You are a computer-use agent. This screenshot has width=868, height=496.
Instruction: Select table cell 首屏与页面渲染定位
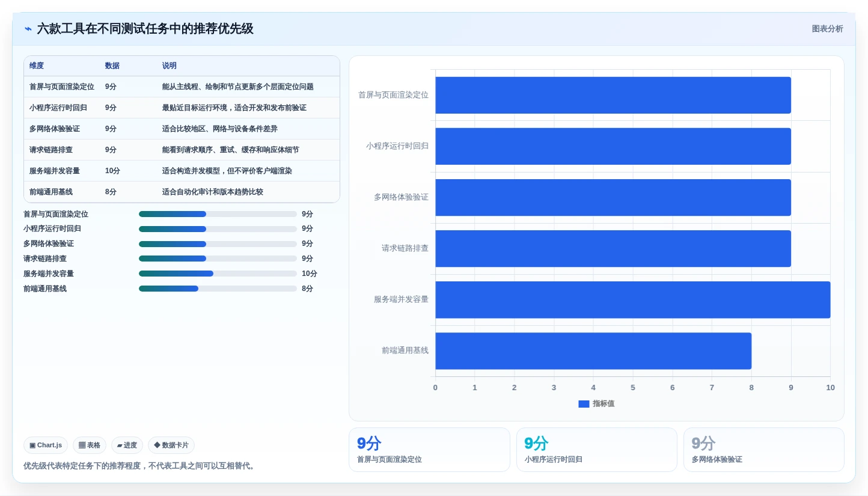pos(62,87)
